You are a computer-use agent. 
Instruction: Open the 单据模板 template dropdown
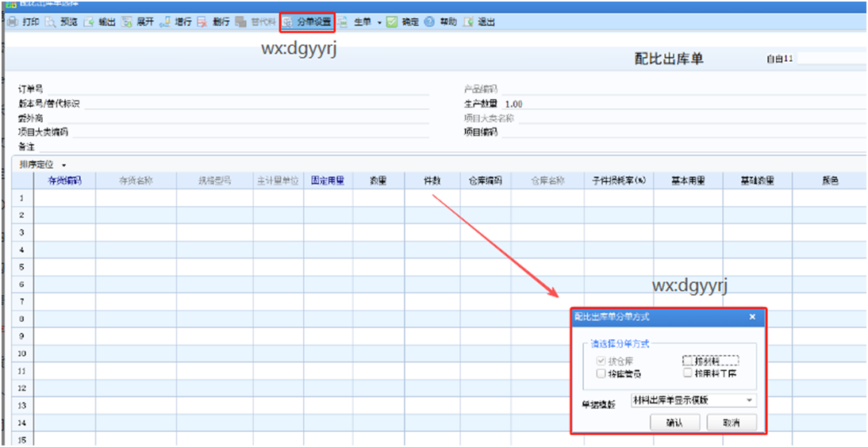click(x=749, y=400)
